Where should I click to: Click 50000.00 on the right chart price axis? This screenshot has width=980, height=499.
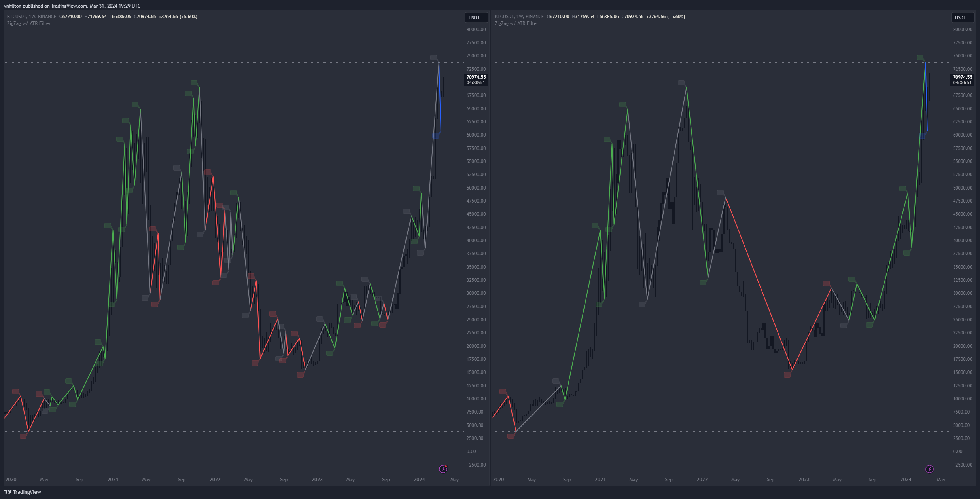pos(963,188)
